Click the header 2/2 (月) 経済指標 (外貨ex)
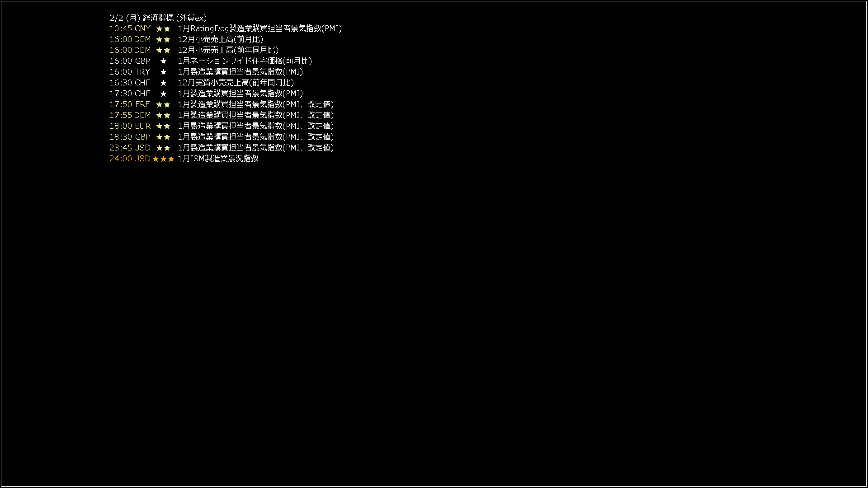Image resolution: width=868 pixels, height=488 pixels. coord(158,18)
